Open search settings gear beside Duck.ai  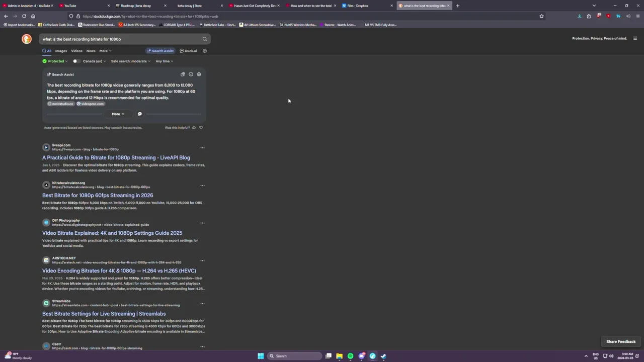204,51
